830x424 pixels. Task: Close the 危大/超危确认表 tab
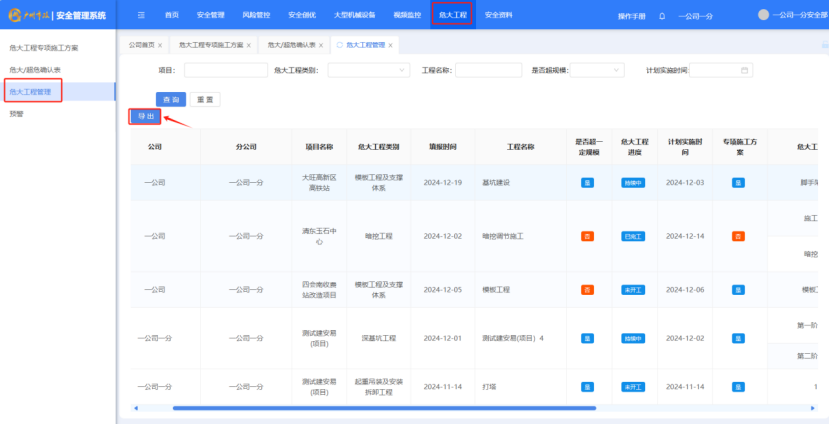[323, 46]
